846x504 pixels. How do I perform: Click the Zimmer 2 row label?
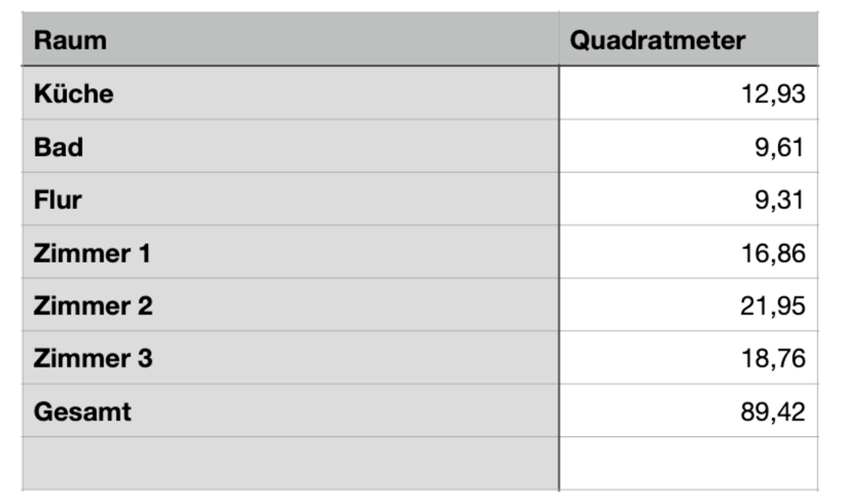[x=93, y=306]
